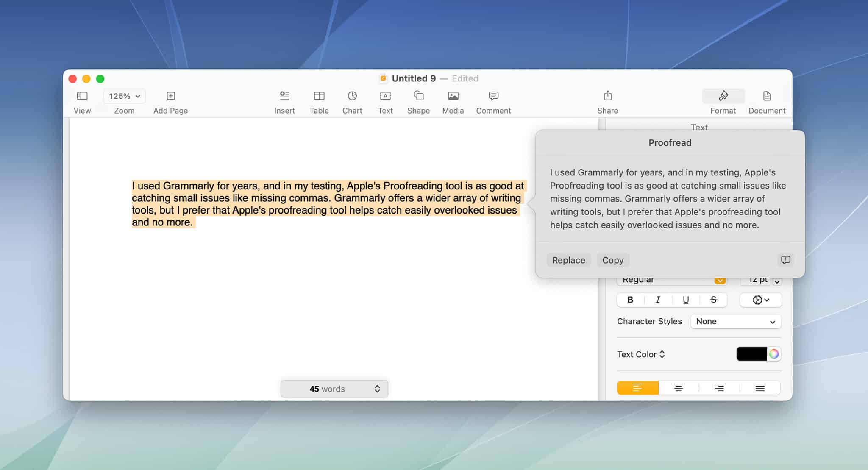Align text right
The width and height of the screenshot is (868, 470).
tap(719, 387)
